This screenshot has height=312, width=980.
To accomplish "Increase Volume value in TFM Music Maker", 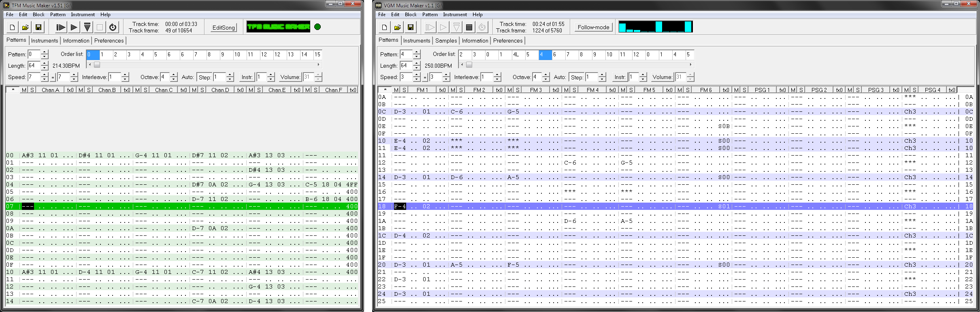I will [x=318, y=75].
